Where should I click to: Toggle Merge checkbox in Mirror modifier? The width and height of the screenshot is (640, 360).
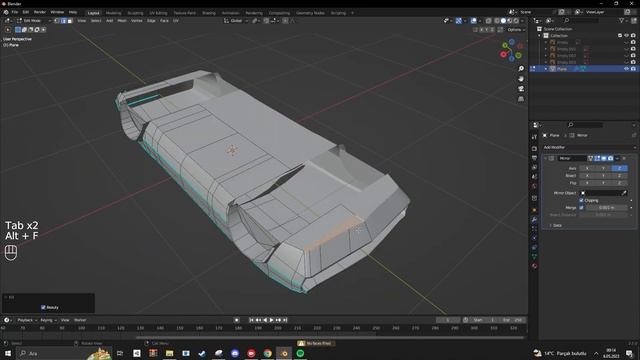pos(581,208)
